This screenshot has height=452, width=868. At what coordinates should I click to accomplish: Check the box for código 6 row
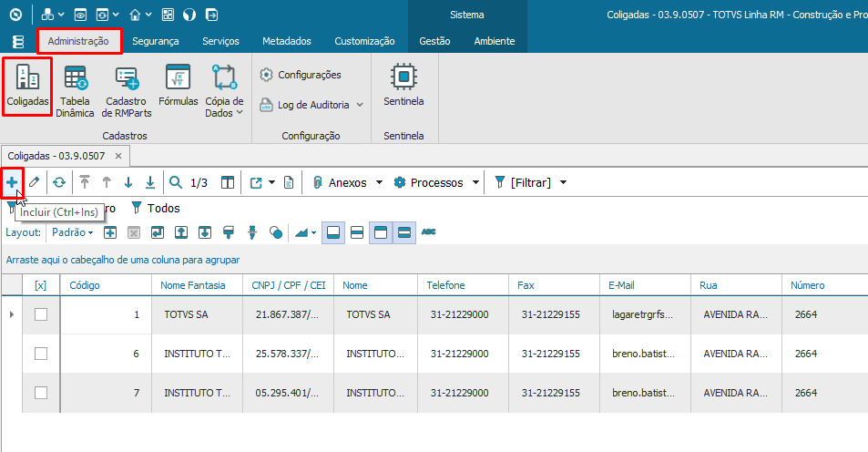(41, 354)
